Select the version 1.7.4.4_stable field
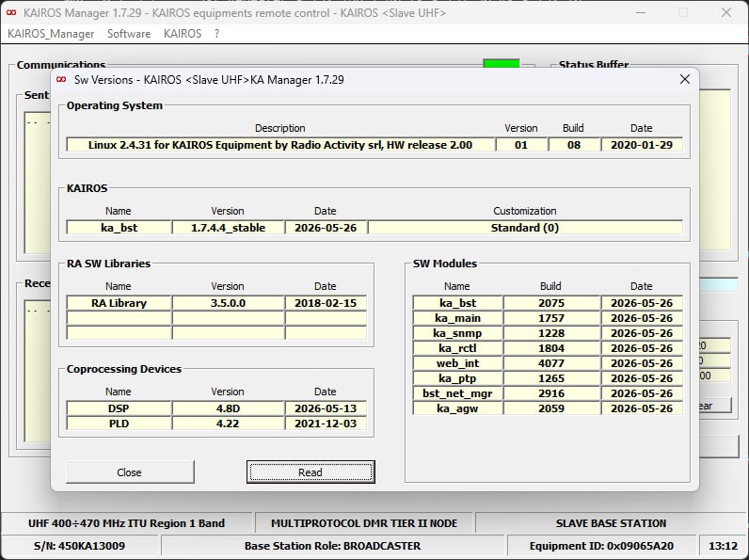749x560 pixels. pyautogui.click(x=228, y=228)
